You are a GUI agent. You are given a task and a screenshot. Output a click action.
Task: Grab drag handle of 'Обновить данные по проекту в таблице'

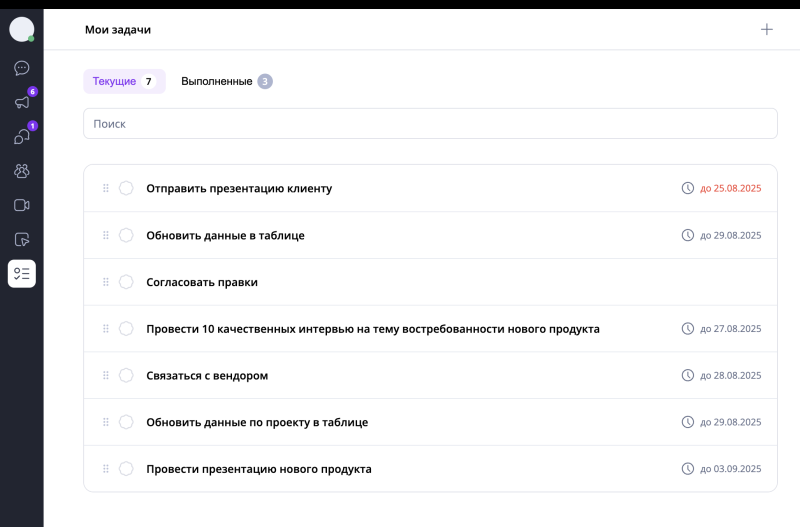click(106, 422)
